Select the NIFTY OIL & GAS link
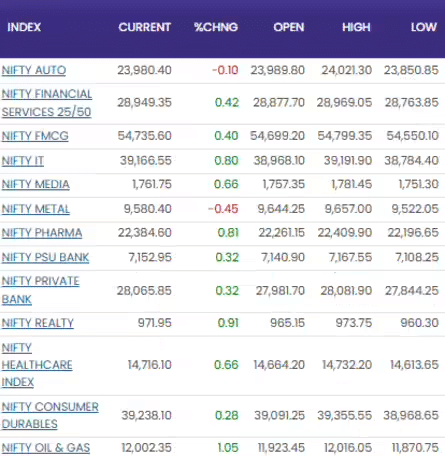 click(46, 448)
